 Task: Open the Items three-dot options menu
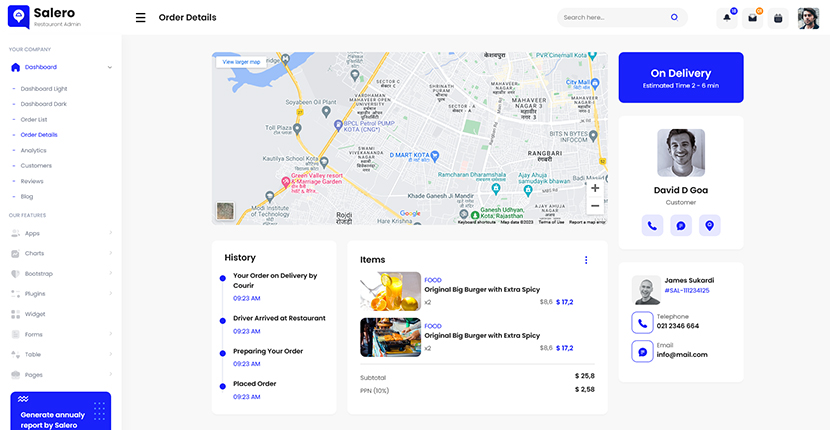coord(586,260)
